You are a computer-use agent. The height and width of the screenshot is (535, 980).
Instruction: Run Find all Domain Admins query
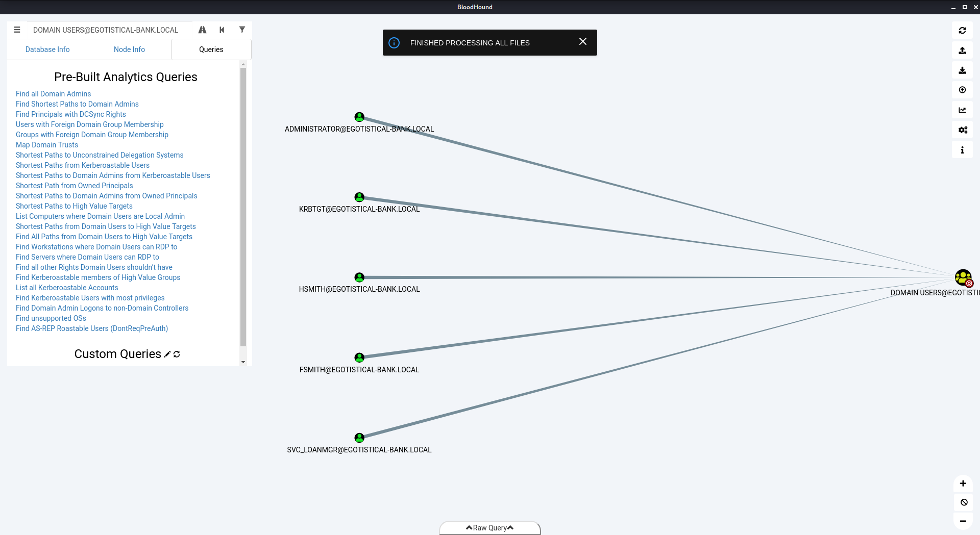tap(53, 94)
